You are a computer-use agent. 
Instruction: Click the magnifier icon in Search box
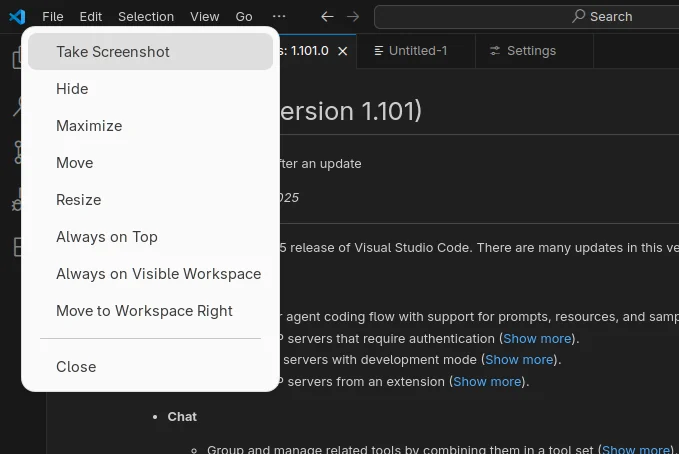(578, 16)
